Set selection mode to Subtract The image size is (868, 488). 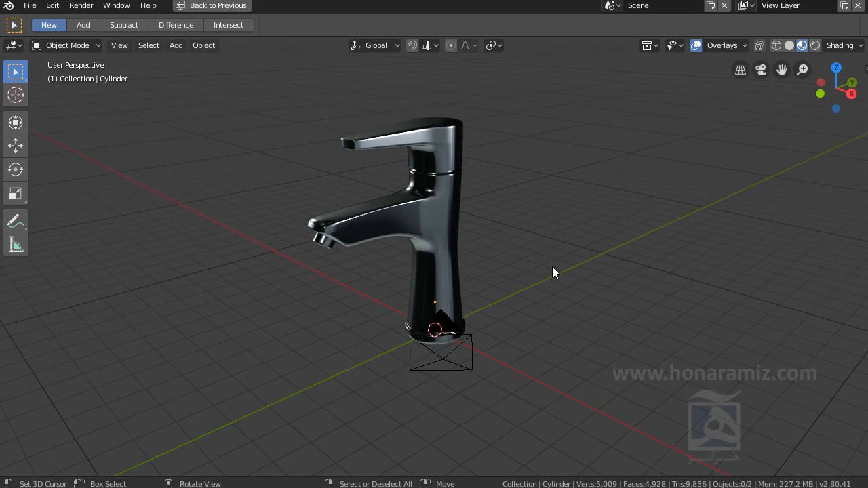tap(124, 25)
